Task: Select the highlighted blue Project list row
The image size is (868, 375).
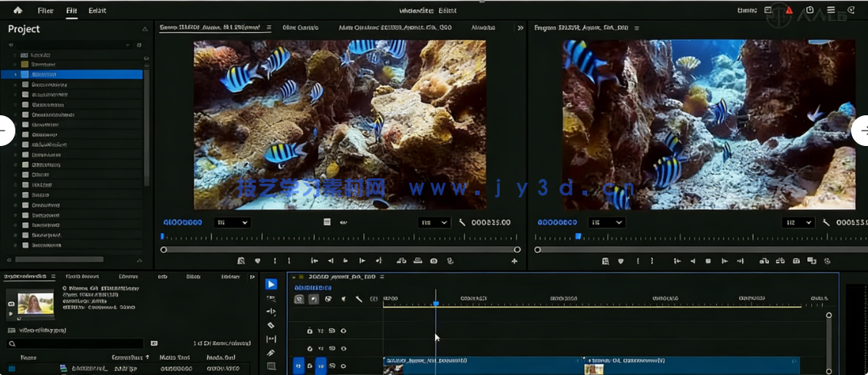Action: click(x=72, y=75)
